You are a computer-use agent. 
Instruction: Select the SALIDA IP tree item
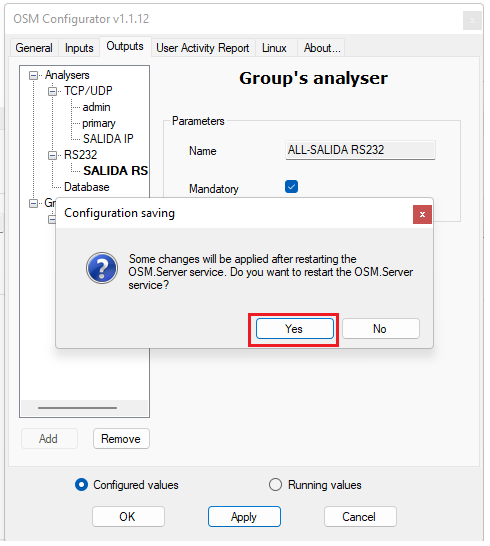point(108,139)
